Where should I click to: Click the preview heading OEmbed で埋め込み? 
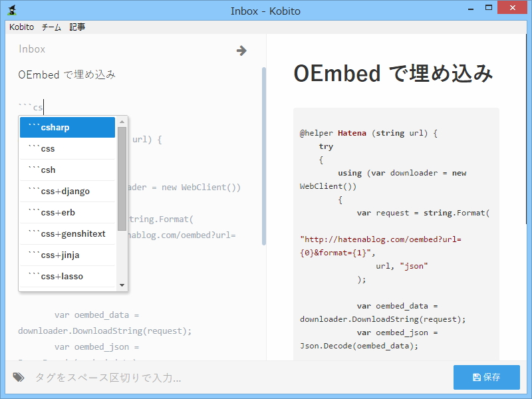pos(393,74)
